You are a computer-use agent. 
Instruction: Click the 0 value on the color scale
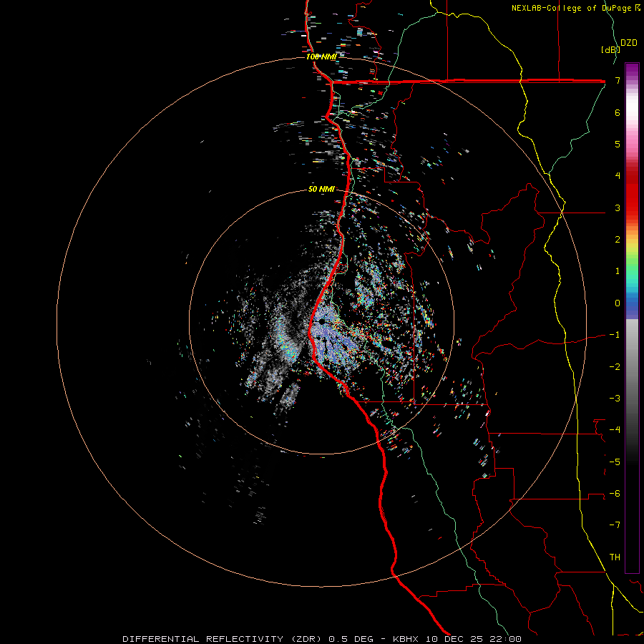click(x=618, y=303)
